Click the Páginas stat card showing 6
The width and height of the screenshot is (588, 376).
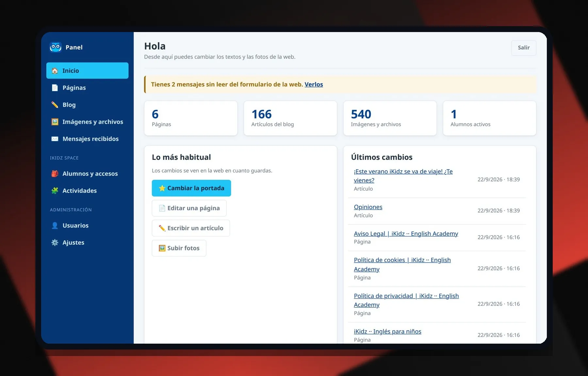click(x=191, y=118)
